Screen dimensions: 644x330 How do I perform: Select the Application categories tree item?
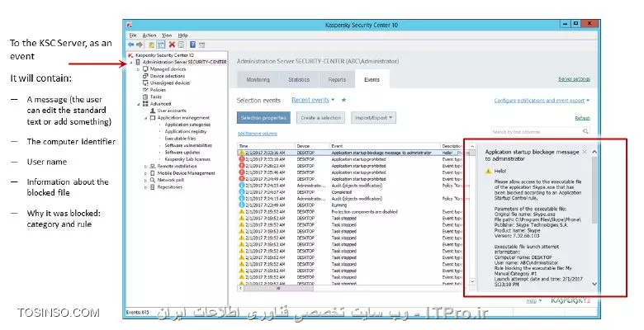(x=187, y=125)
